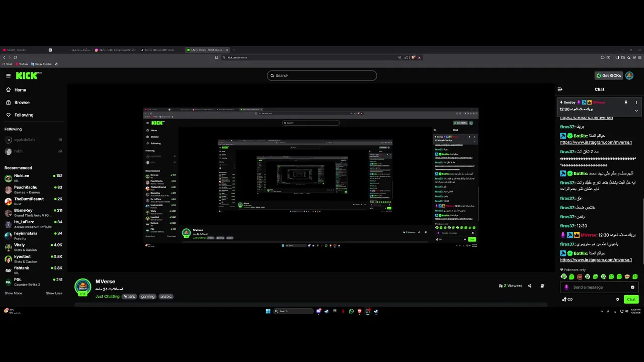
Task: Open BlameKey recommended channel
Action: (x=33, y=213)
